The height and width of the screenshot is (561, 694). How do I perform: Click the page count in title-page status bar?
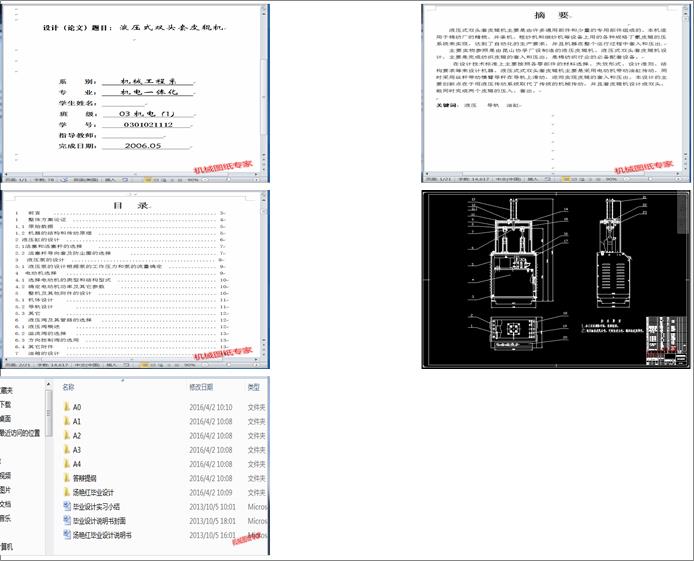click(x=17, y=180)
